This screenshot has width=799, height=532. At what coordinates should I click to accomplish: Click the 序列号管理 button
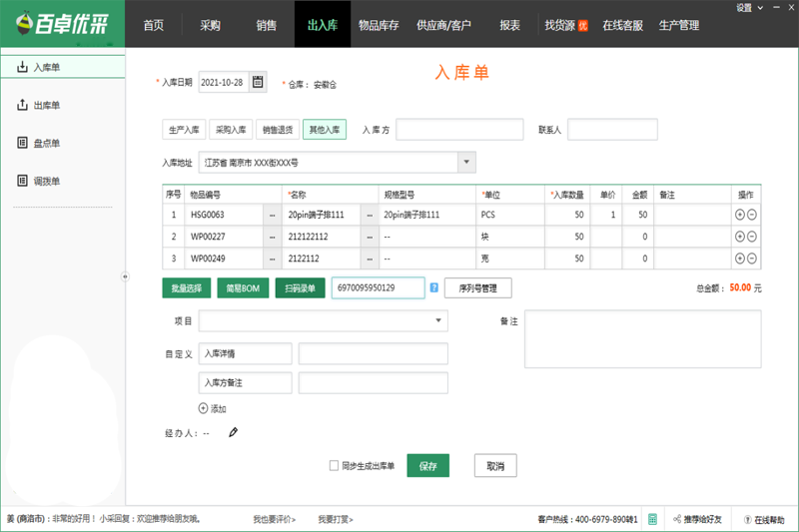coord(477,288)
